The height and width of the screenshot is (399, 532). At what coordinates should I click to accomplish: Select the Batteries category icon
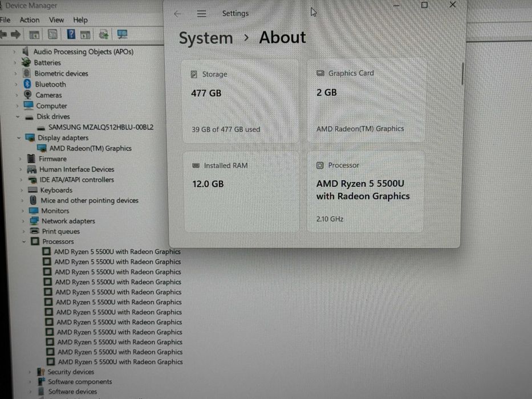(x=26, y=62)
